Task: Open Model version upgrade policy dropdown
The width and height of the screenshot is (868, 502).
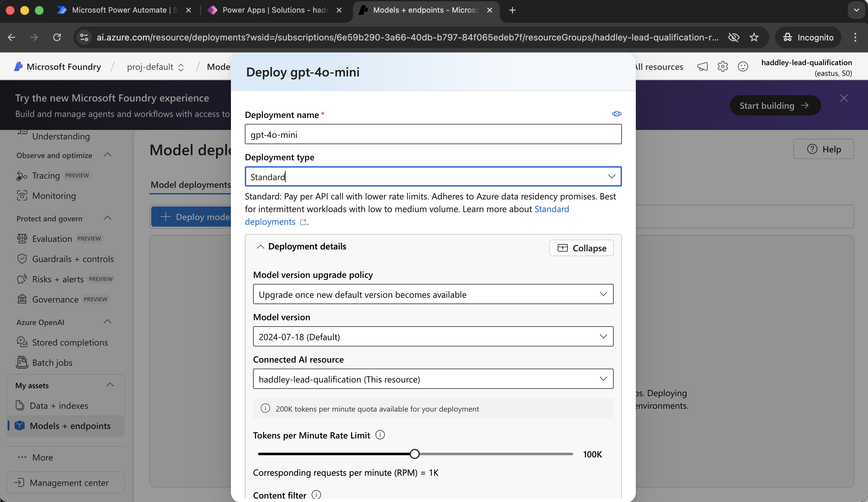Action: pyautogui.click(x=433, y=294)
